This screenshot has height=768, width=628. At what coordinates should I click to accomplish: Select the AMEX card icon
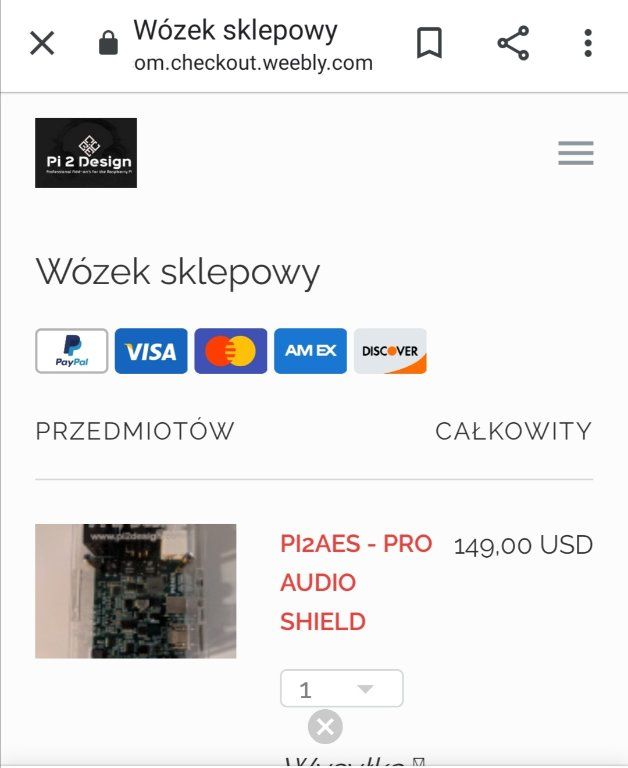pyautogui.click(x=311, y=351)
